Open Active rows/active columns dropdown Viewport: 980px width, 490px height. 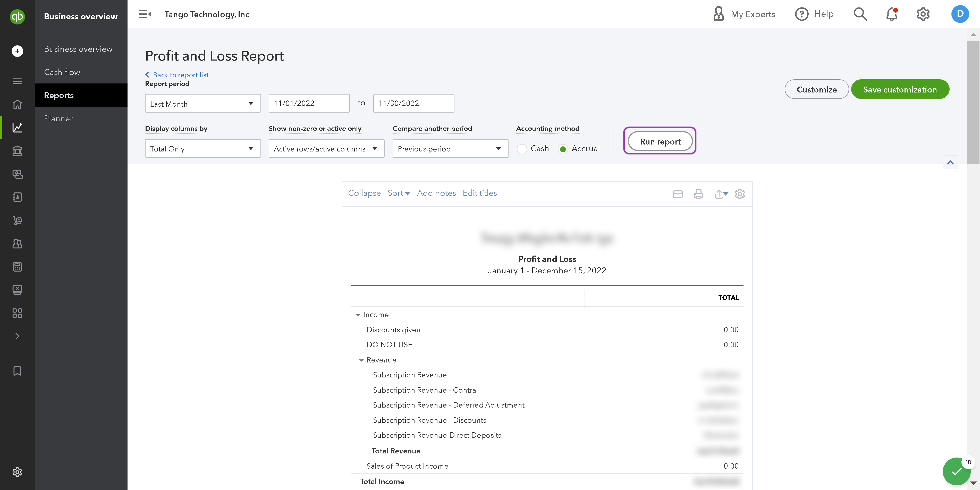tap(326, 148)
